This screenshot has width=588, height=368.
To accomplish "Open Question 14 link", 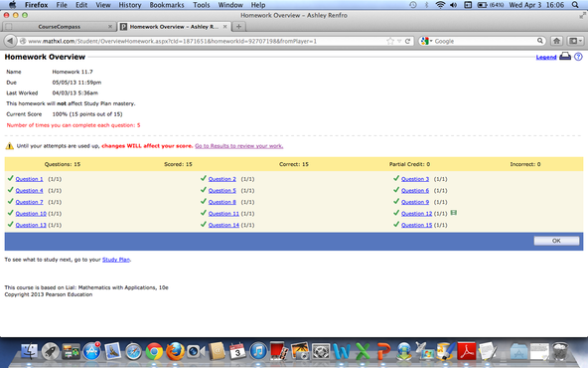I will pos(223,225).
